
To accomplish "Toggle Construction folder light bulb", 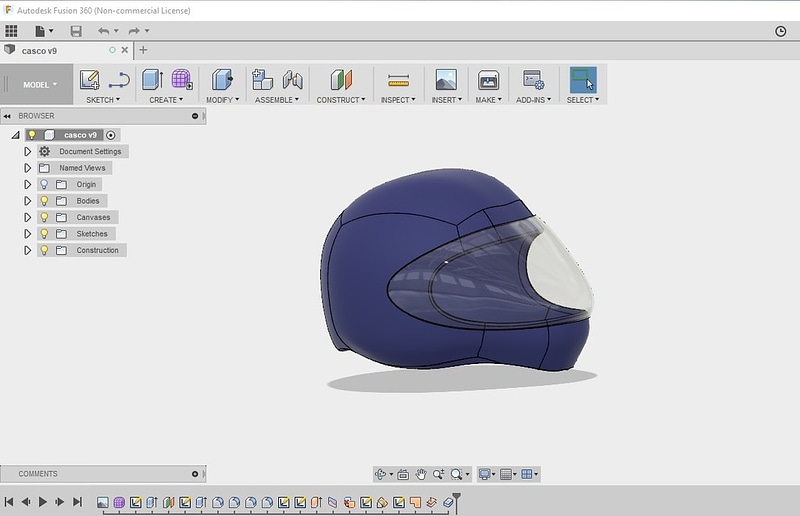I will coord(44,250).
